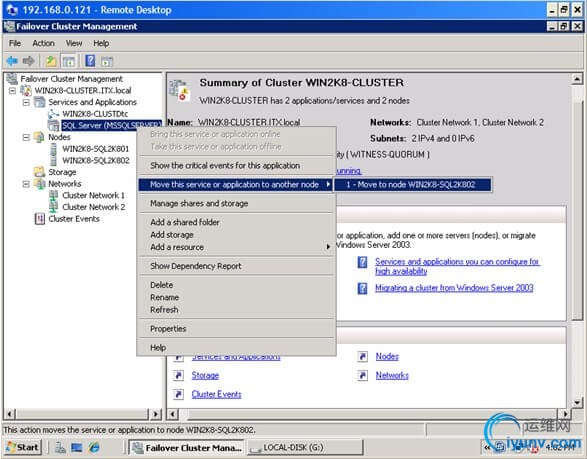Click the Services and Applications folder icon
The image size is (587, 459).
click(x=39, y=102)
